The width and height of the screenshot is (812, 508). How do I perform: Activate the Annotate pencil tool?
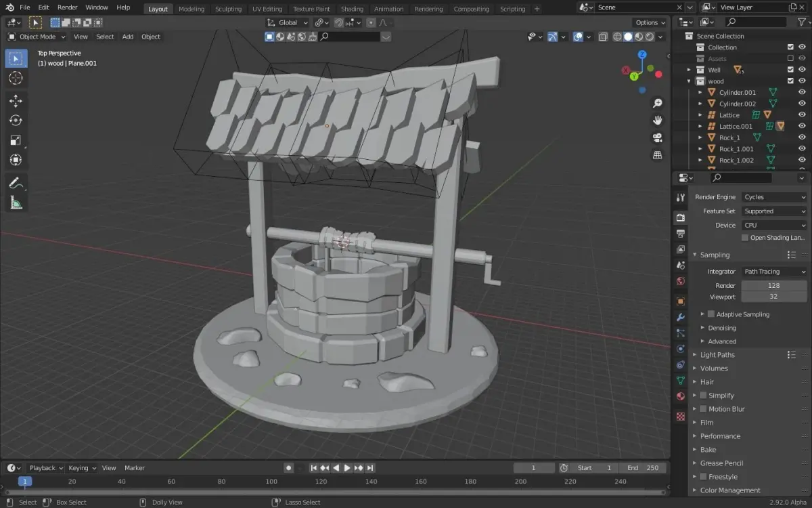point(16,183)
